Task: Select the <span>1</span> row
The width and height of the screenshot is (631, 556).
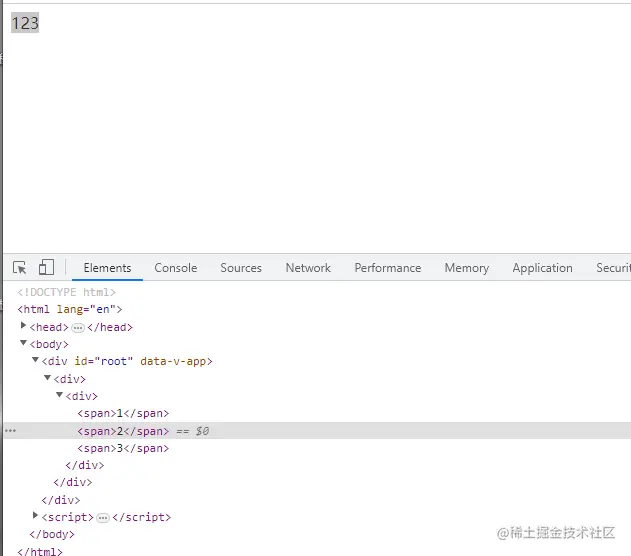Action: (x=123, y=414)
